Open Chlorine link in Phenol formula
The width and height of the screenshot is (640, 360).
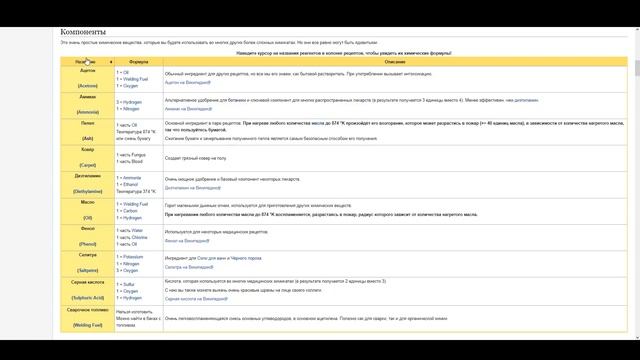139,238
